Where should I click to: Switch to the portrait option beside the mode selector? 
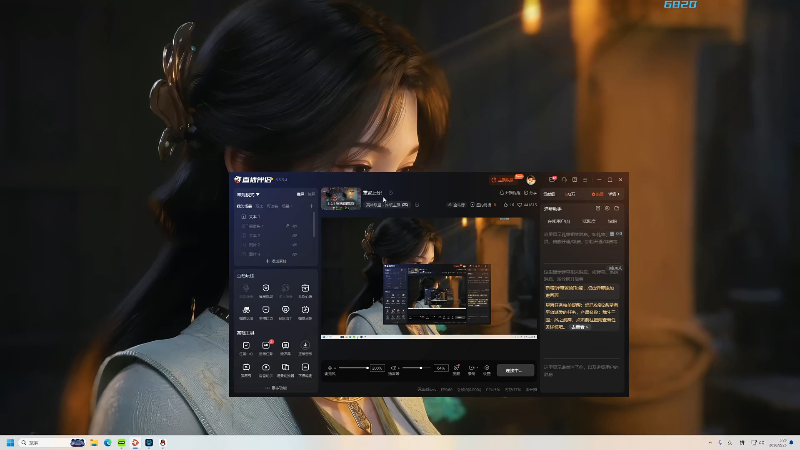coord(311,194)
